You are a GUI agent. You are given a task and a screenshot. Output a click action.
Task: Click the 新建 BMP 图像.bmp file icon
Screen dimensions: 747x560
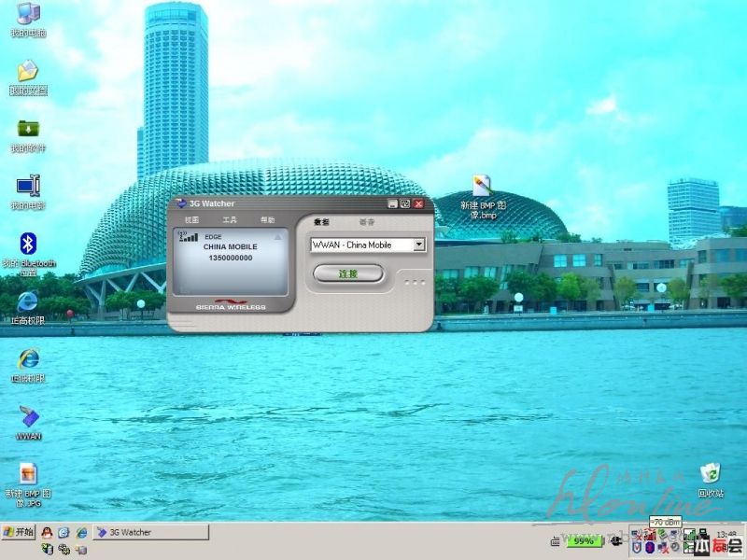coord(482,186)
